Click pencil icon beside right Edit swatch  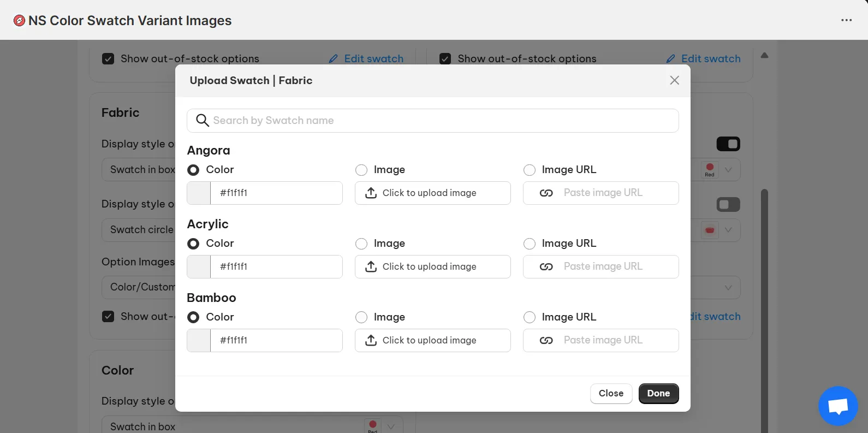point(671,58)
